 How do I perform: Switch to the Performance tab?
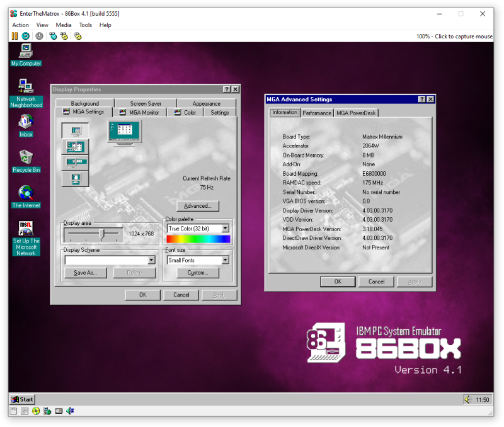317,113
